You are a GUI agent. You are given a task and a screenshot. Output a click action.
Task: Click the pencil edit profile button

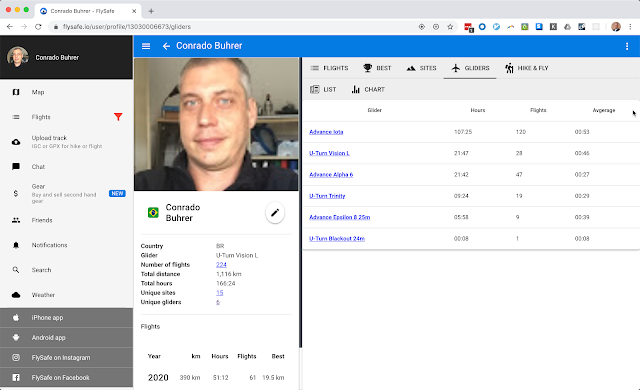275,213
